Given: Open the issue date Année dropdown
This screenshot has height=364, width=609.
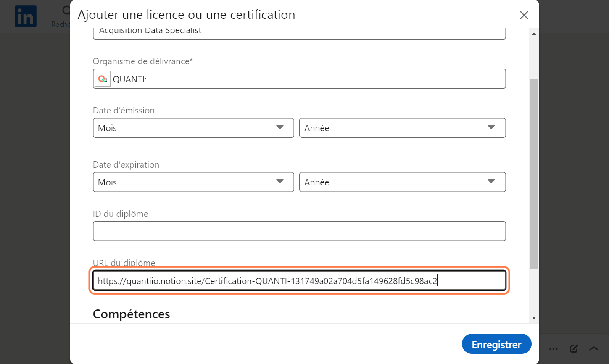Looking at the screenshot, I should [402, 128].
